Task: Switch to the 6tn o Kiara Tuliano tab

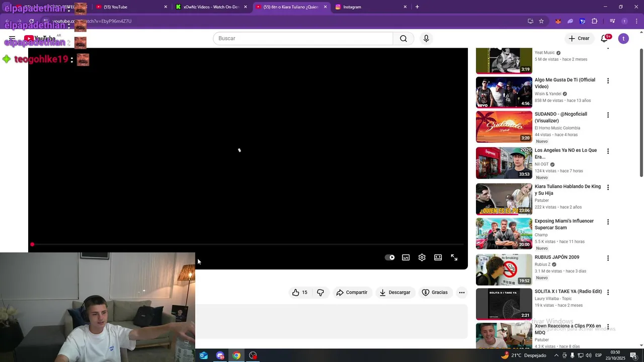Action: [291, 7]
